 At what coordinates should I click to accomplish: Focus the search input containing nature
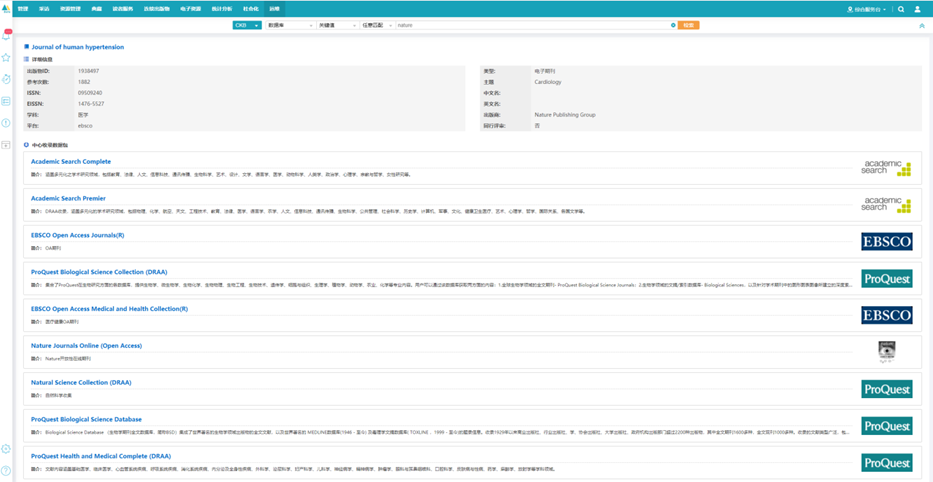click(533, 25)
